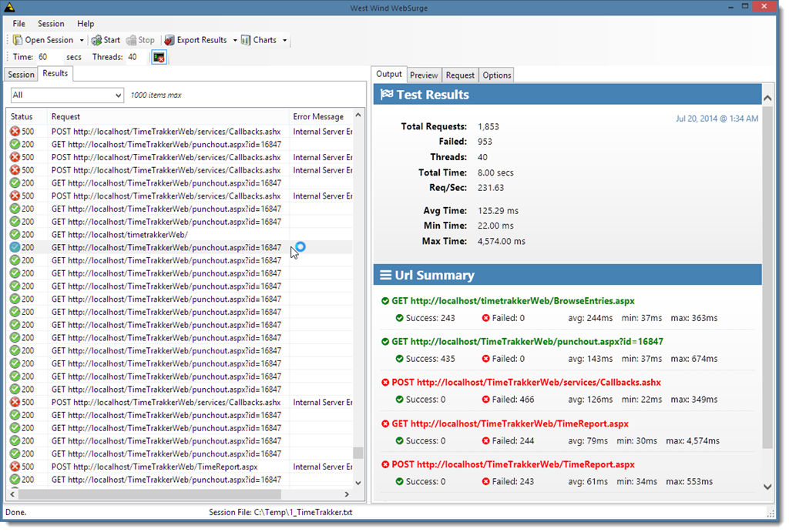The image size is (789, 532).
Task: Click the Done status bar message
Action: [x=15, y=513]
